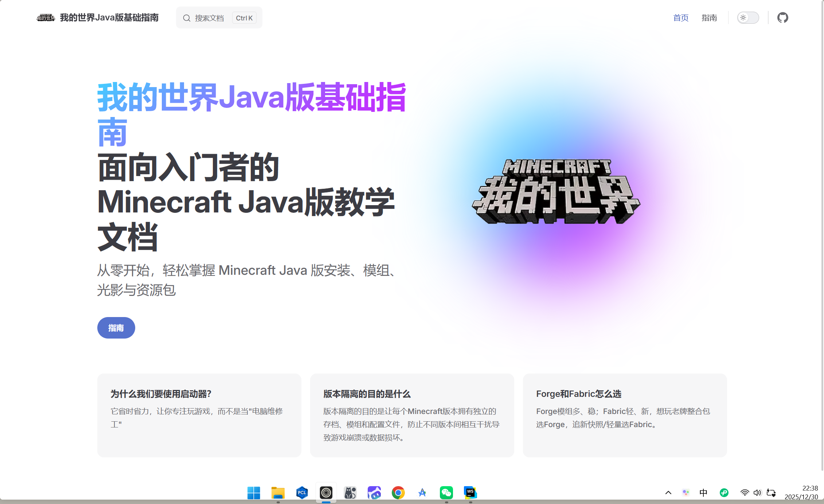Toggle dark mode with the appearance switch
The height and width of the screenshot is (504, 824).
748,17
